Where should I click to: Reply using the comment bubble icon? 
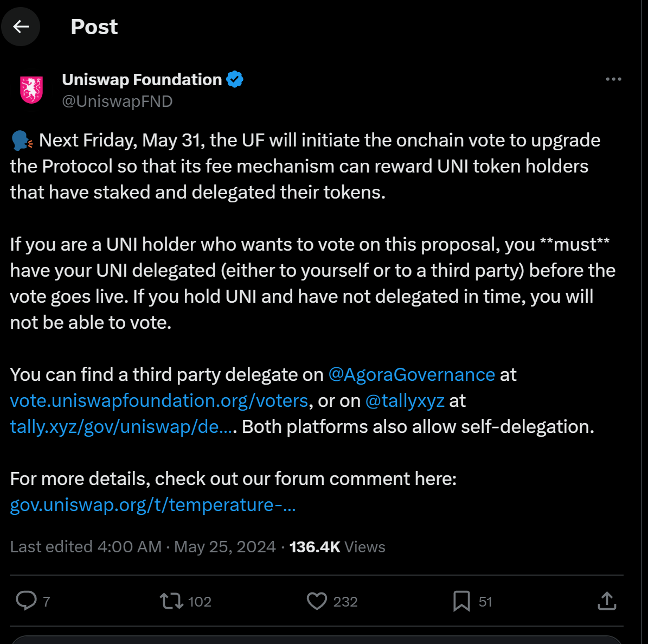click(x=26, y=601)
